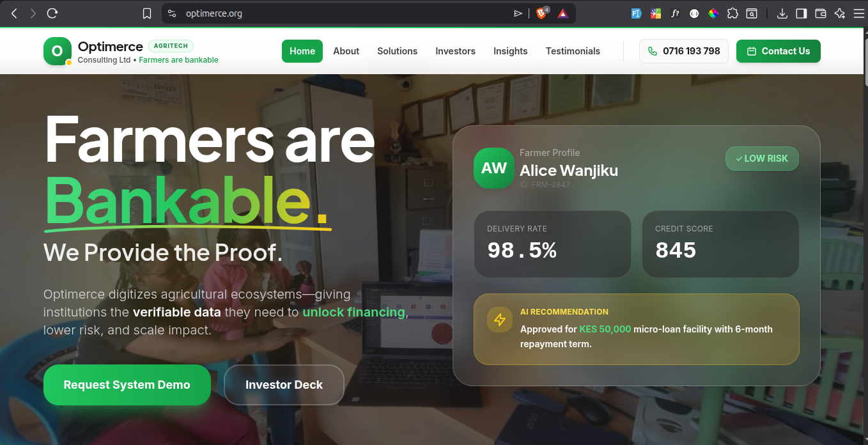This screenshot has height=445, width=868.
Task: Click the Brave Rewards triangle icon
Action: point(562,13)
